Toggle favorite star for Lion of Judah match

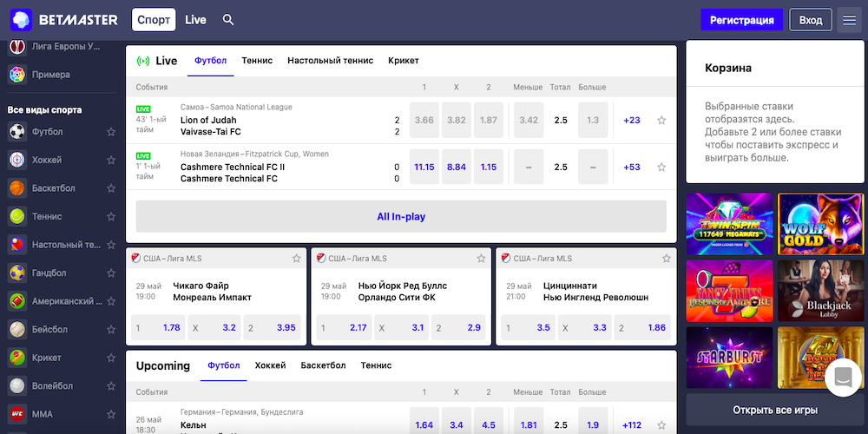click(x=661, y=121)
